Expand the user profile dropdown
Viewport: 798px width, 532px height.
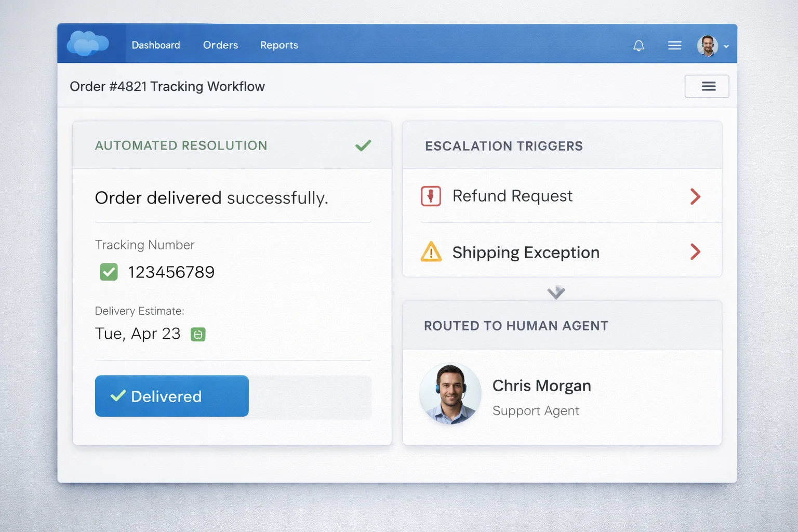pos(726,46)
